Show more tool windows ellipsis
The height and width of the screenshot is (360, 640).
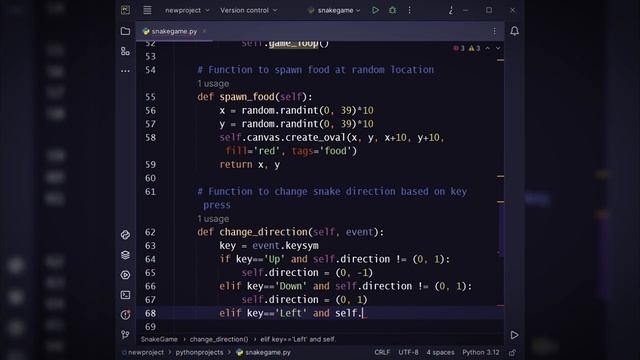(125, 71)
